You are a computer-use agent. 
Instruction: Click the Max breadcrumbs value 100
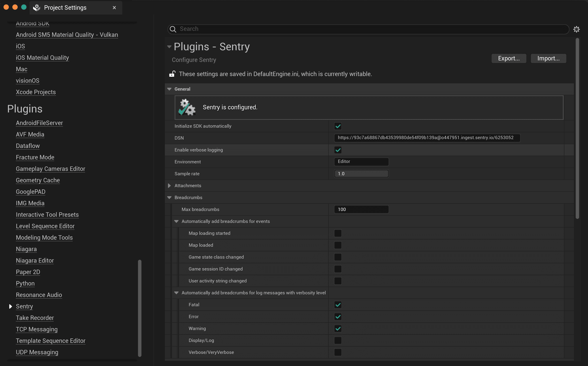coord(361,209)
